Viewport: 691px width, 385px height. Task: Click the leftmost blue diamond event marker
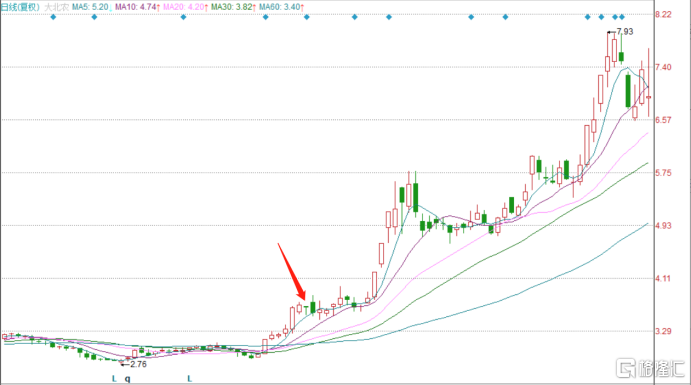click(x=53, y=17)
